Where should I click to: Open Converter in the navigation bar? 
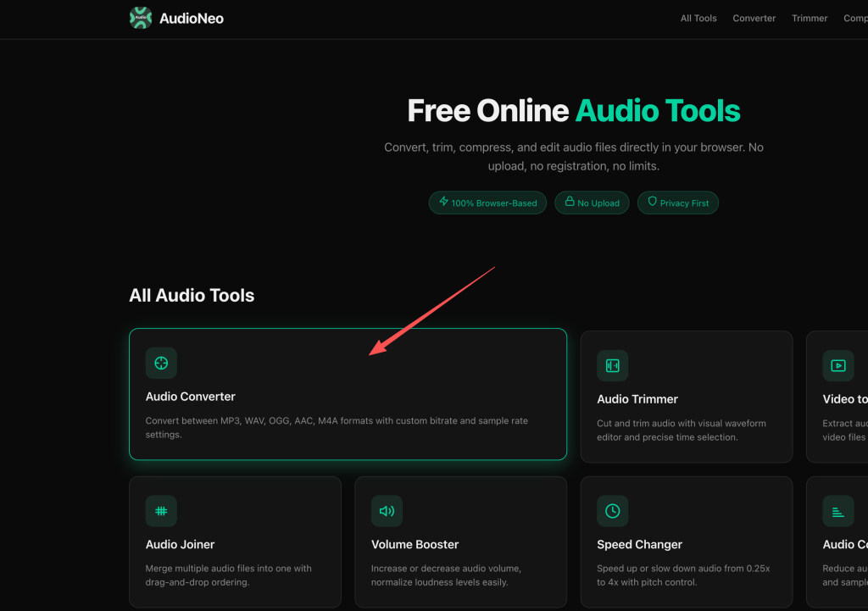pos(754,19)
